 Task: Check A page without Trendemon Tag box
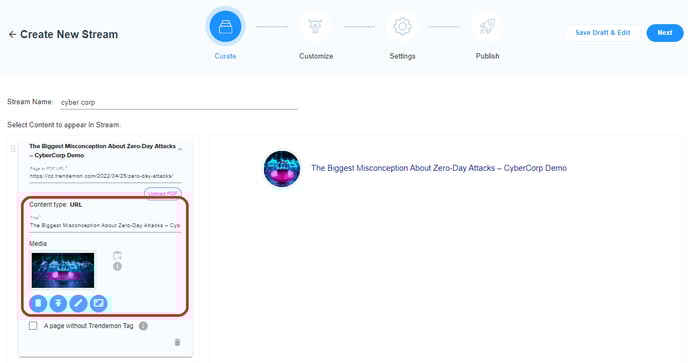[x=33, y=326]
